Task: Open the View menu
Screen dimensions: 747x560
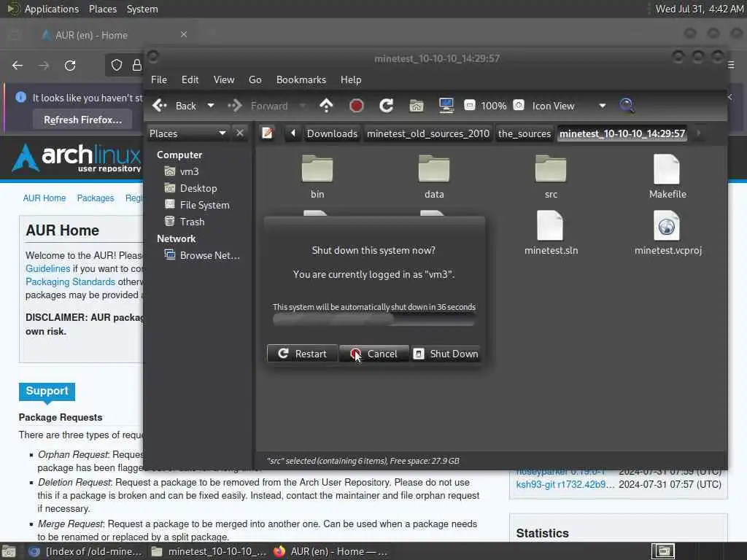Action: 224,79
